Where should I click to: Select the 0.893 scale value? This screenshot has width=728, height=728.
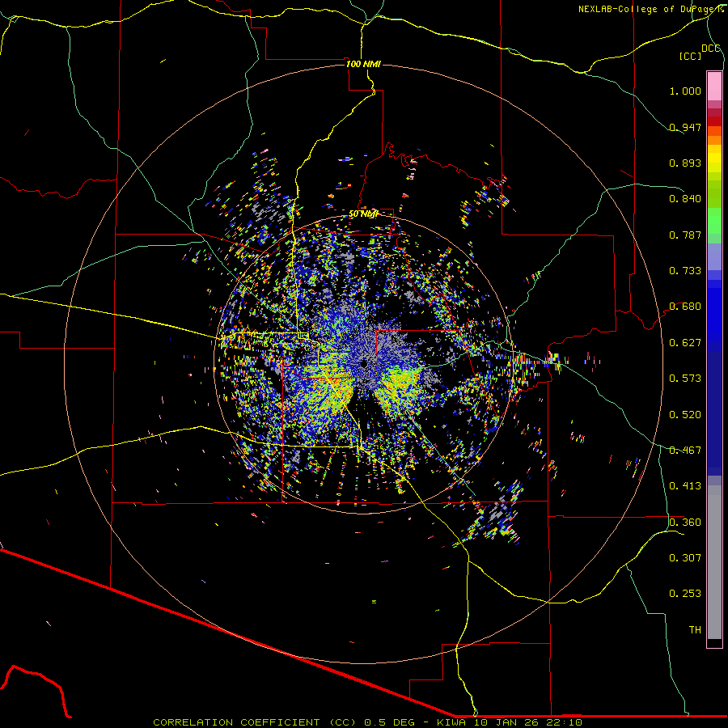pyautogui.click(x=685, y=163)
